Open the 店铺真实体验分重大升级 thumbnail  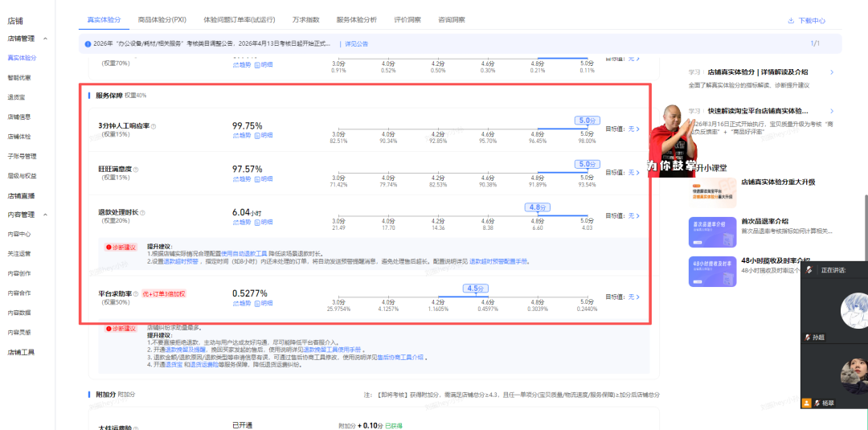coord(712,193)
